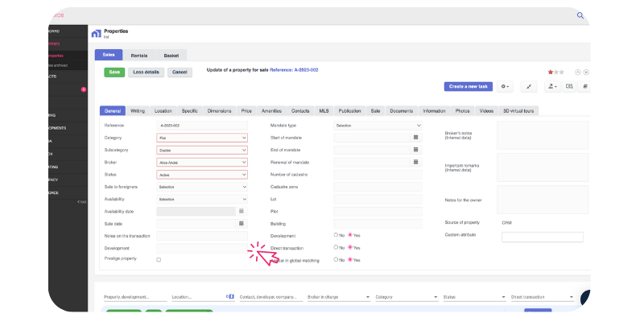This screenshot has height=322, width=644.
Task: Open End of mandate calendar icon
Action: [415, 150]
